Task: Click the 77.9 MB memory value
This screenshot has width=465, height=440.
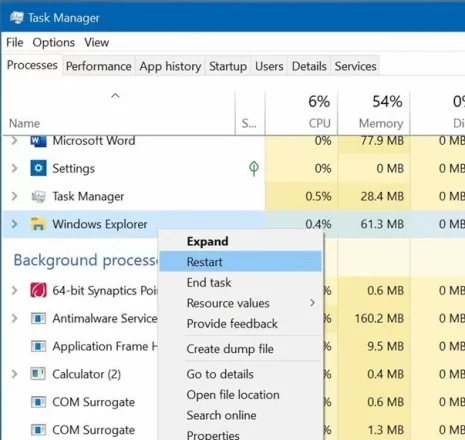Action: (382, 141)
